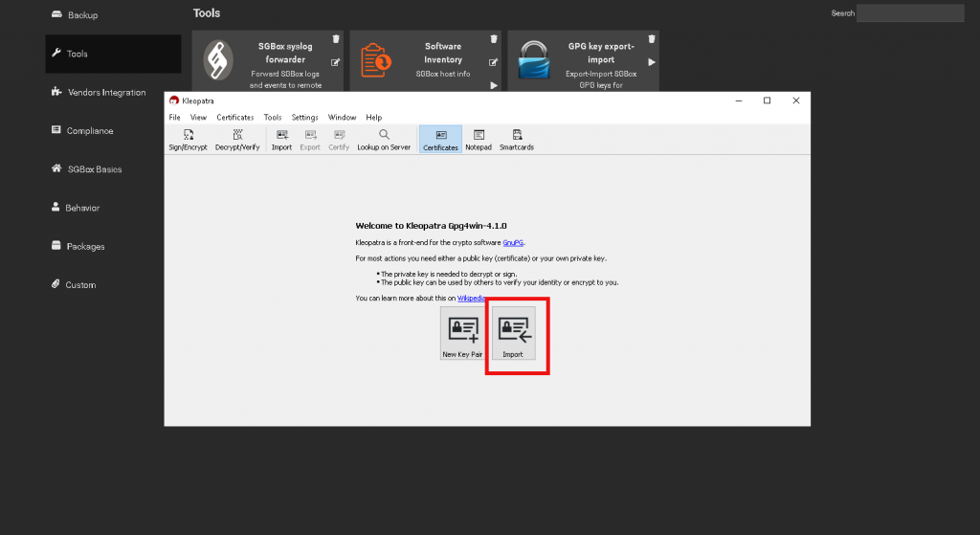Follow the Wikipedia hyperlink
Screen dimensions: 980x535
(x=471, y=298)
